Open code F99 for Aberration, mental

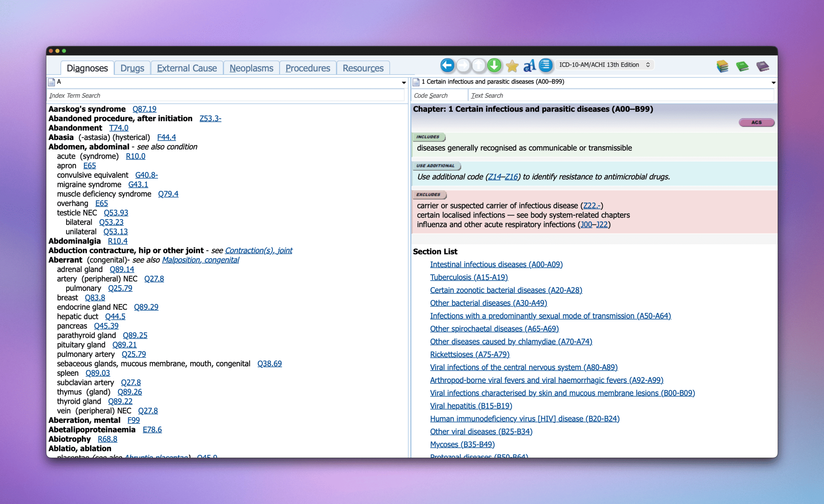tap(134, 420)
